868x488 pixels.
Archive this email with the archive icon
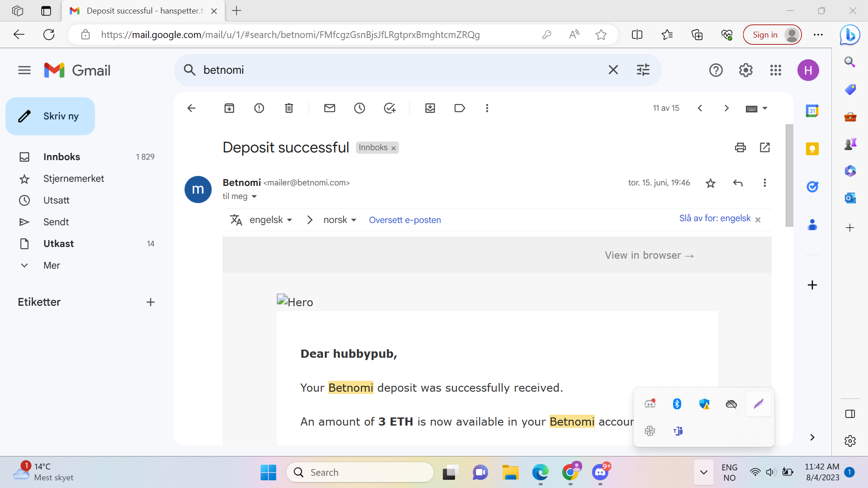coord(229,108)
